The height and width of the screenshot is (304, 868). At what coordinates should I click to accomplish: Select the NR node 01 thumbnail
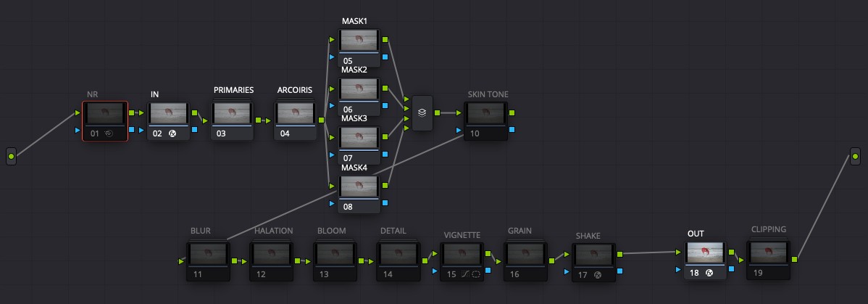point(105,114)
